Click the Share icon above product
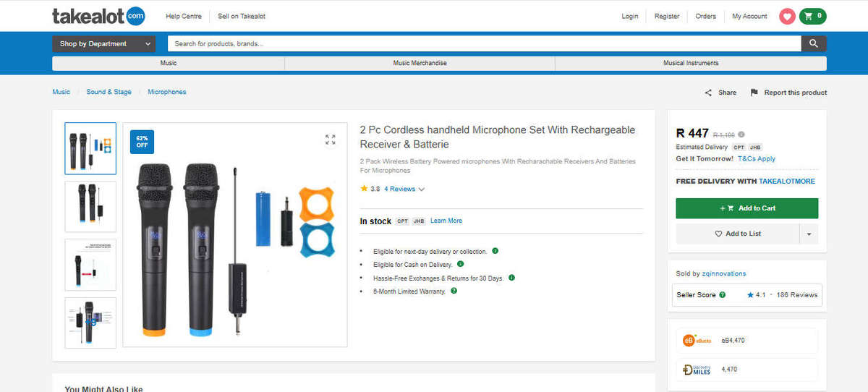This screenshot has height=392, width=868. point(709,93)
